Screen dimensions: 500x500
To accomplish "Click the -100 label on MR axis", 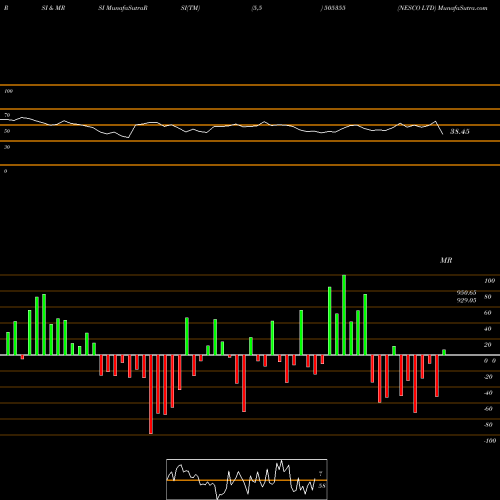I will pyautogui.click(x=489, y=441).
